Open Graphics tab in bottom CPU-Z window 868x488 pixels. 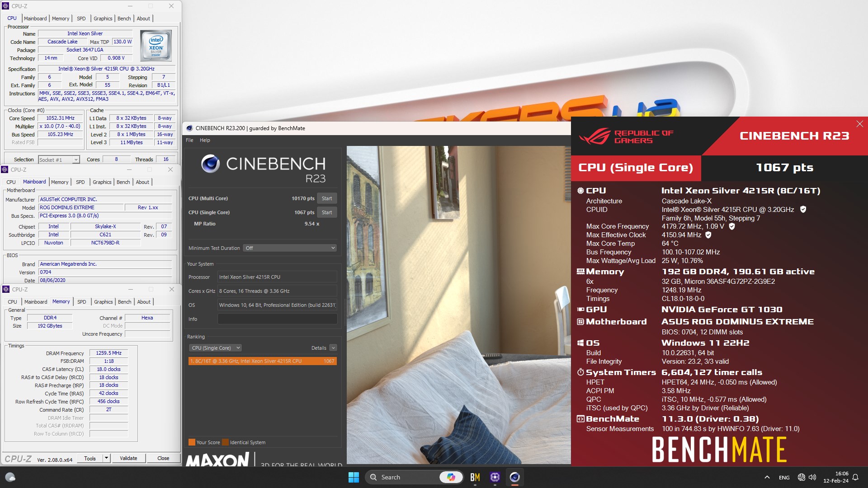click(x=103, y=302)
